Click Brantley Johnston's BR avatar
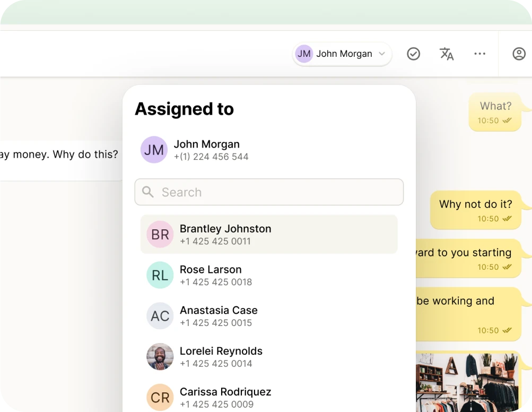This screenshot has height=412, width=532. click(x=160, y=234)
